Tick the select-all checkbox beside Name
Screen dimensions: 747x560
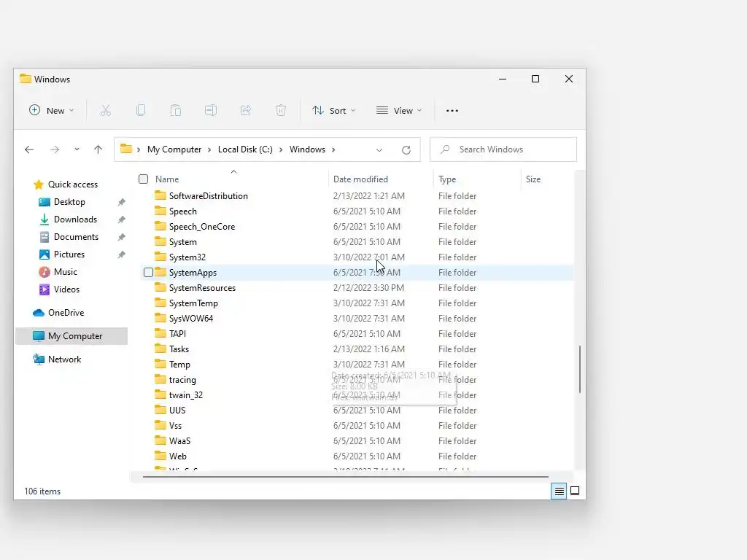tap(144, 179)
